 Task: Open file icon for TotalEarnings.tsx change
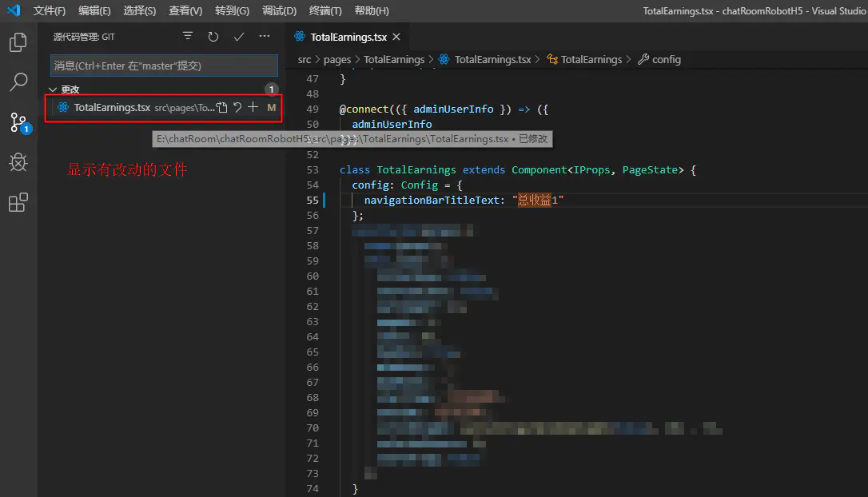(x=222, y=107)
